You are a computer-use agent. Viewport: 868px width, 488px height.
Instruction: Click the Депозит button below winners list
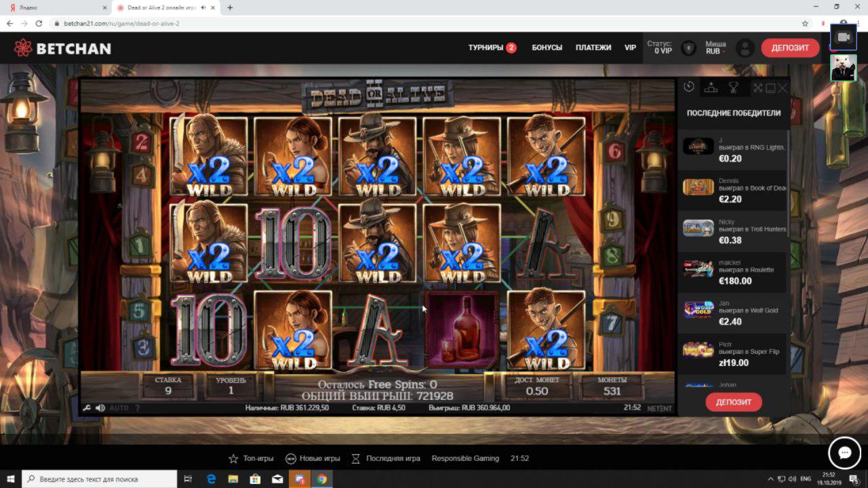pos(734,402)
